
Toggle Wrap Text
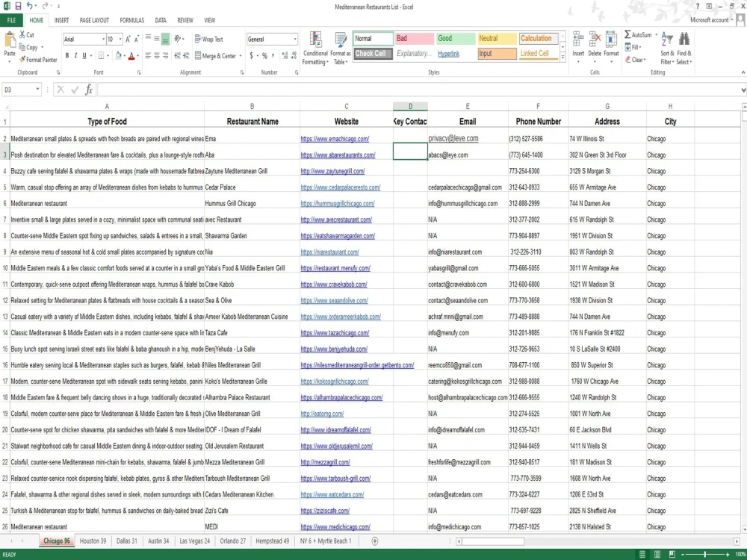[x=208, y=39]
